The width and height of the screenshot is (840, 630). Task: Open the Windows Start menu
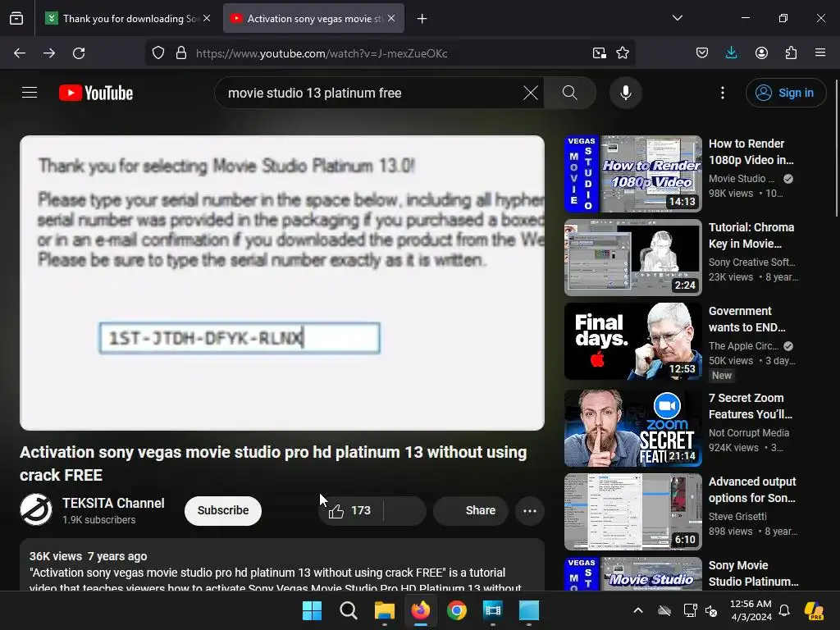(x=313, y=610)
